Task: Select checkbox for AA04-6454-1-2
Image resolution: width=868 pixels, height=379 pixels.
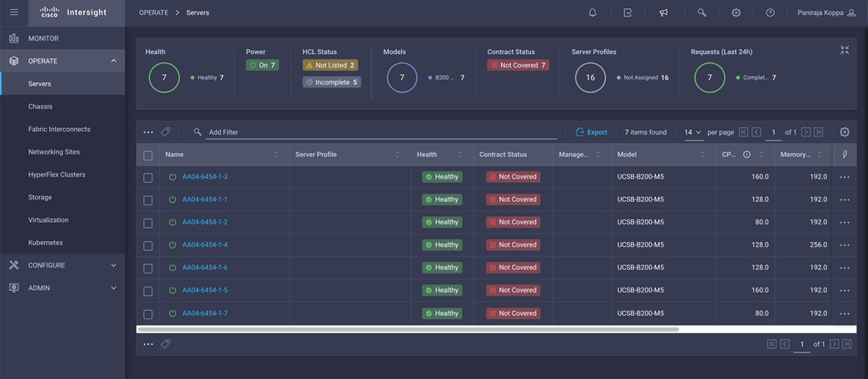Action: click(148, 223)
